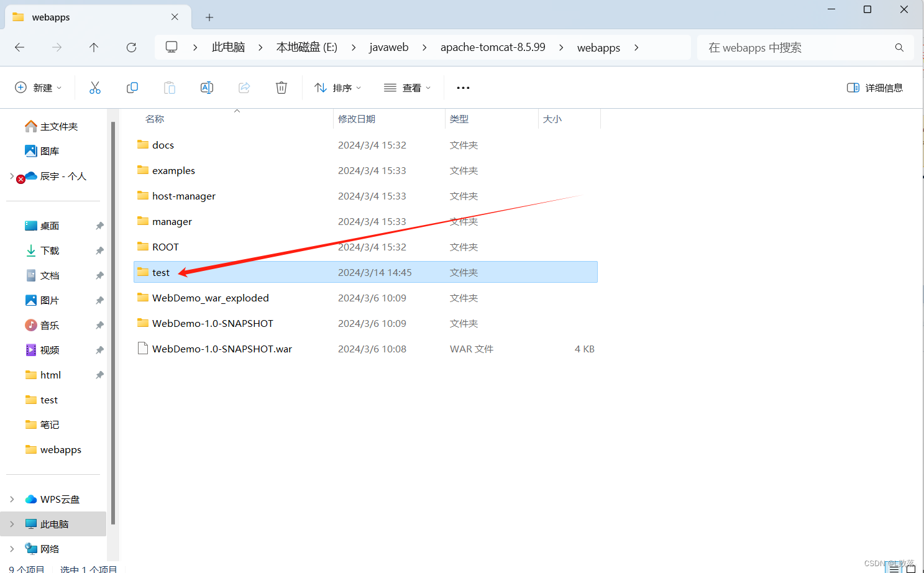The image size is (924, 573).
Task: Click javaweb breadcrumb
Action: (x=389, y=47)
